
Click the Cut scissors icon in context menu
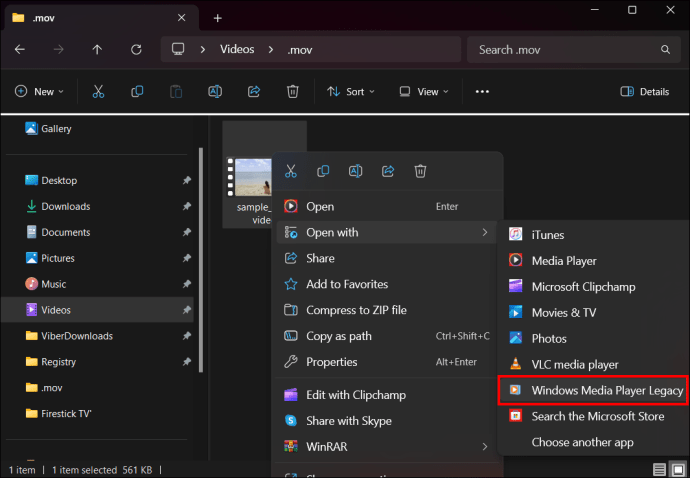[x=290, y=171]
